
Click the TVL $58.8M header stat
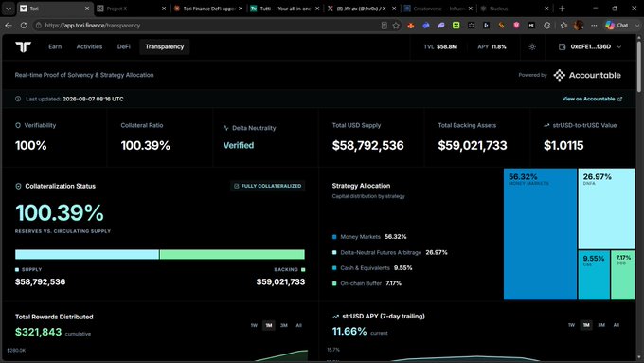pyautogui.click(x=440, y=46)
